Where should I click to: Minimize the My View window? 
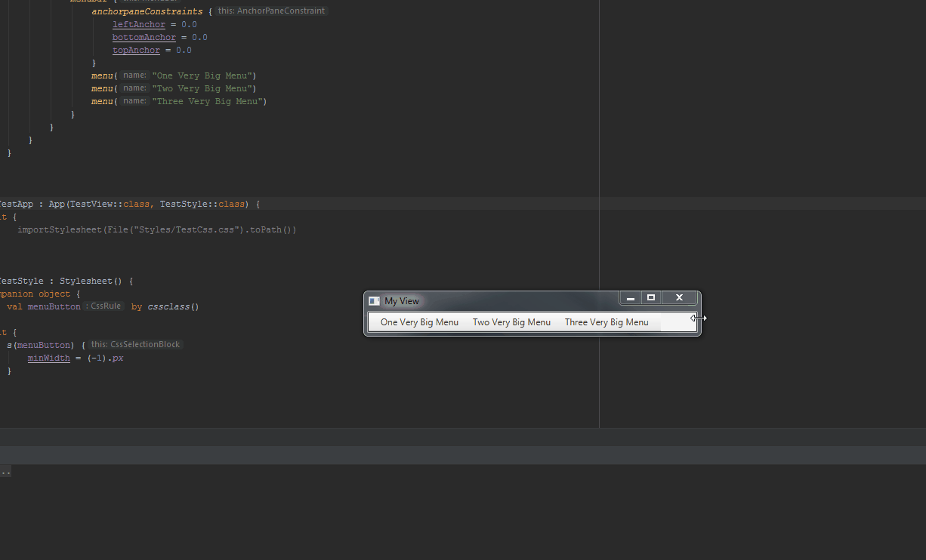(x=631, y=298)
